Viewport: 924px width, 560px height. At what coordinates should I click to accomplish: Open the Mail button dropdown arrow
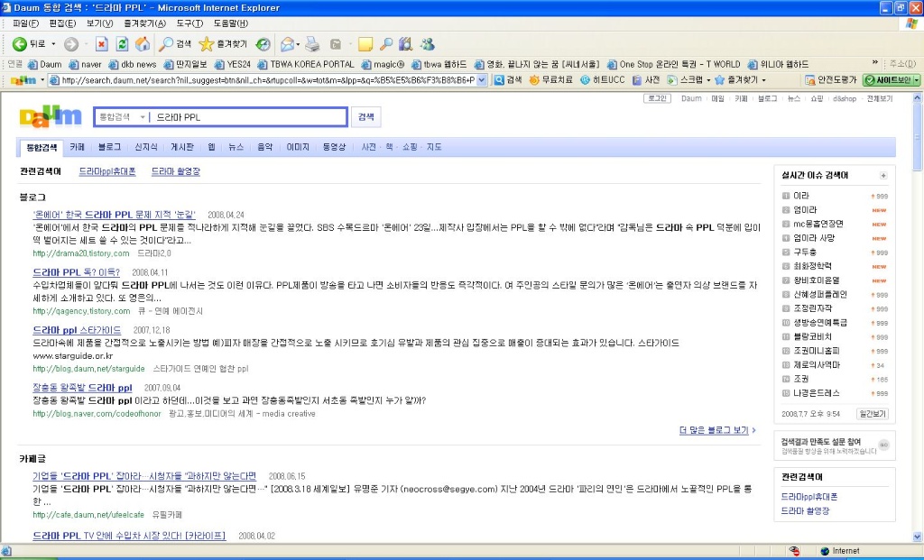tap(298, 44)
